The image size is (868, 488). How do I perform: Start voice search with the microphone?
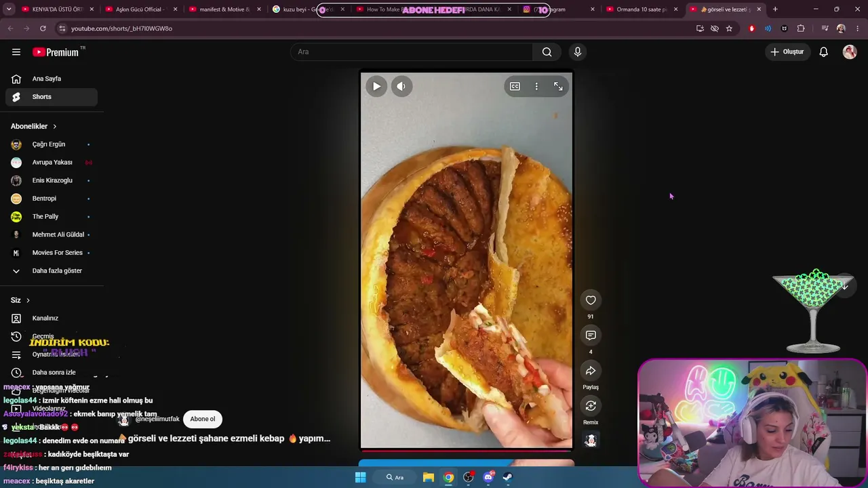pos(578,52)
